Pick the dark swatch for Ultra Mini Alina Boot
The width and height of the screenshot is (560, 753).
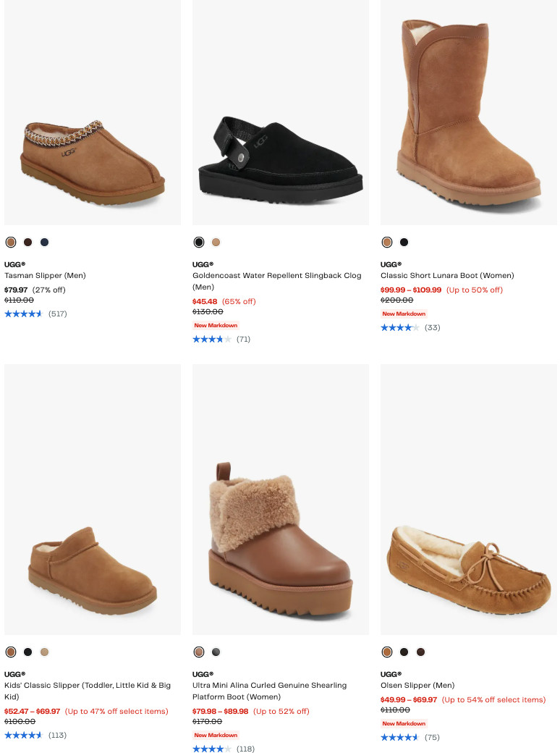216,652
